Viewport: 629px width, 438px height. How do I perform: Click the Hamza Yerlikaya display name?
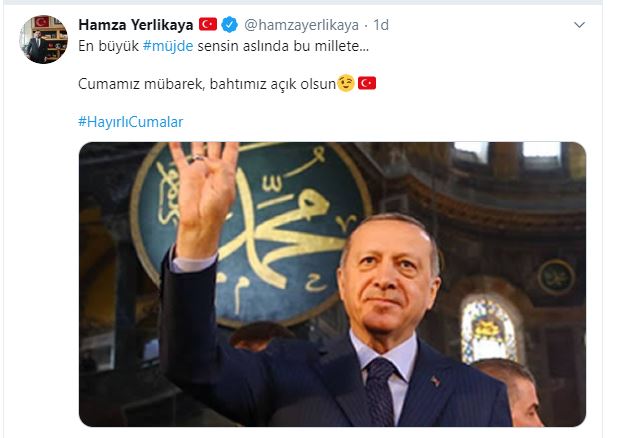pos(136,25)
